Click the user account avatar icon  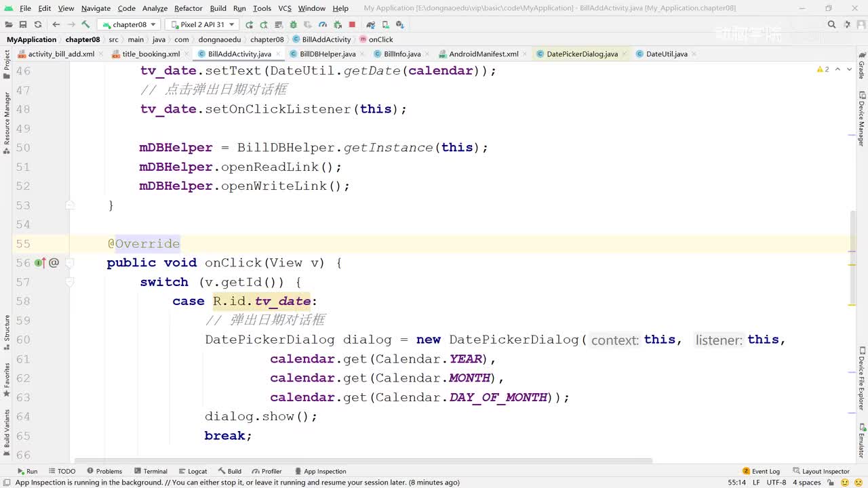click(x=860, y=24)
